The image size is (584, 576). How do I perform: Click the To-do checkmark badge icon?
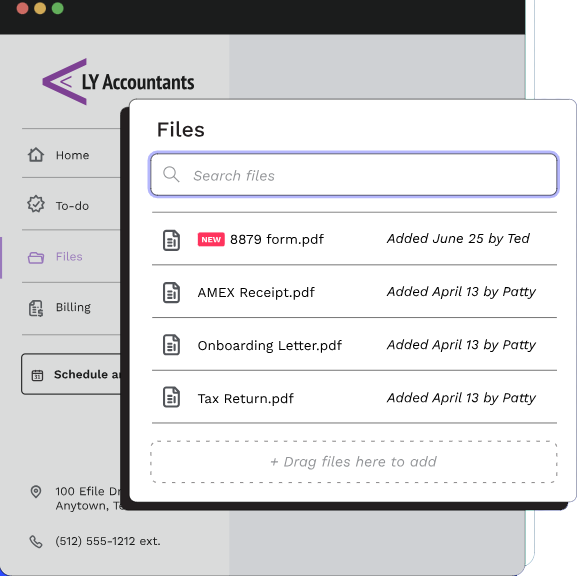(36, 204)
